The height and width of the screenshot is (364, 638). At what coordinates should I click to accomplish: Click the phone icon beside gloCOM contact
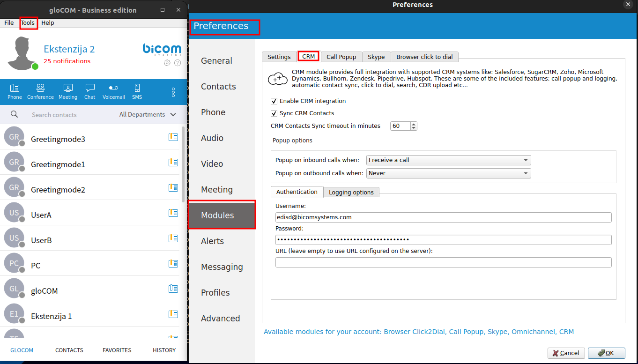(173, 289)
